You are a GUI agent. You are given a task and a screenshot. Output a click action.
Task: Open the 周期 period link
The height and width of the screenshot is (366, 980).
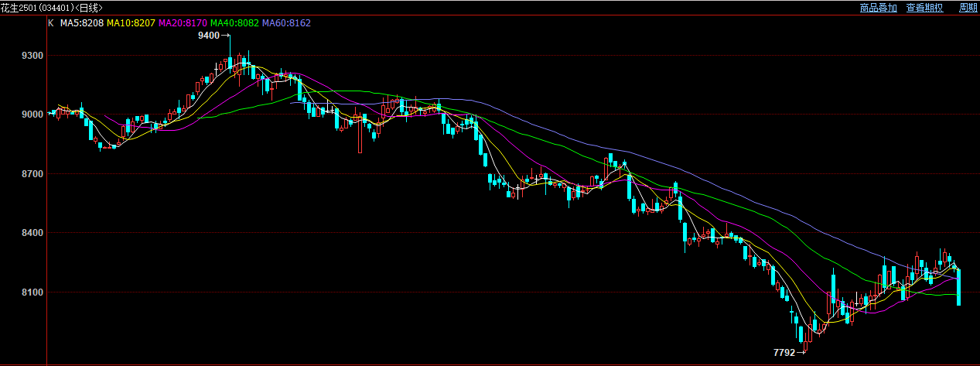pyautogui.click(x=968, y=8)
